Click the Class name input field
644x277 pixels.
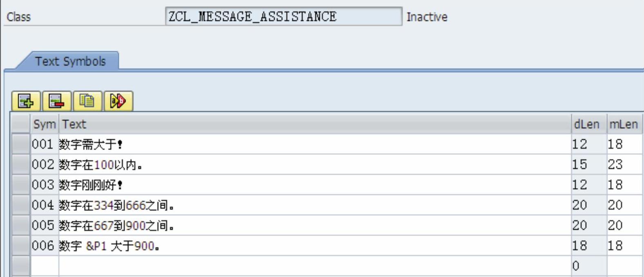(x=284, y=17)
